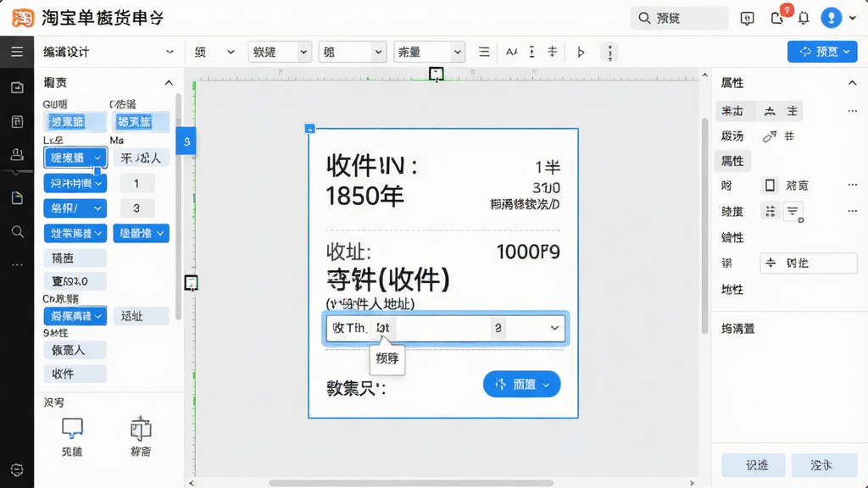Open the notification icon with red badge
Screen dimensions: 868x488
tap(778, 17)
